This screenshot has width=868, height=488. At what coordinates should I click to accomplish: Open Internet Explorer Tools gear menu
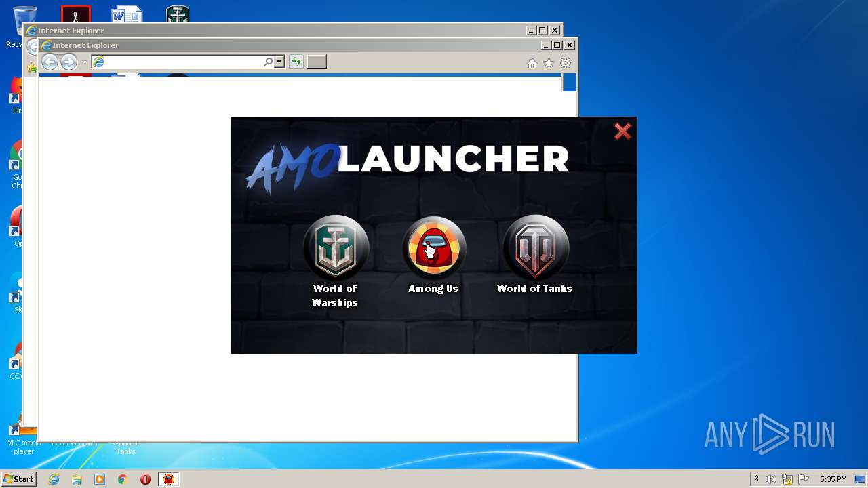(x=566, y=63)
